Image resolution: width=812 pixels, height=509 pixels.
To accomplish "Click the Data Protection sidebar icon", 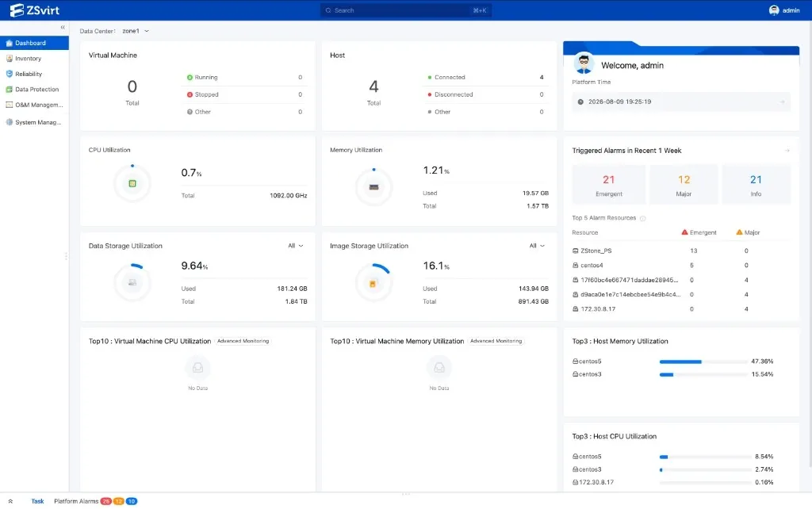I will click(x=9, y=90).
